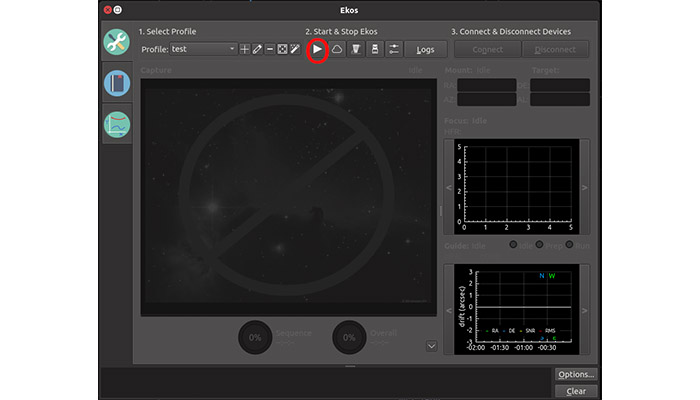Edit the profile with the pencil icon
The height and width of the screenshot is (400, 700).
point(257,49)
